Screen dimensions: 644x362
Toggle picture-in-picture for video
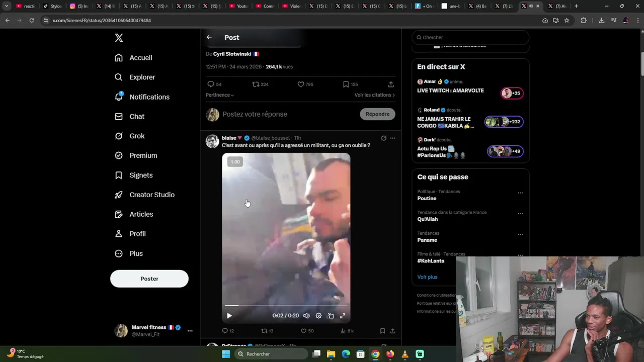(331, 316)
